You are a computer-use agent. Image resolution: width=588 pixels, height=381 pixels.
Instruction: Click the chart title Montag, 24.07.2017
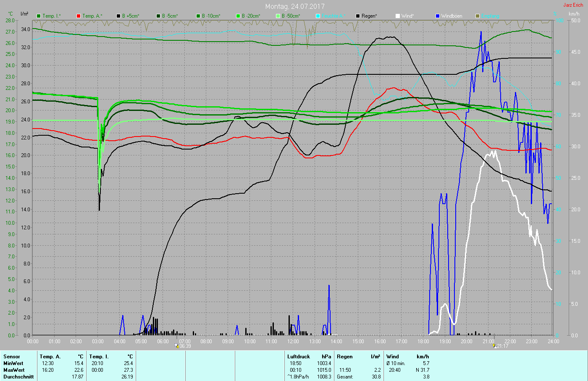point(295,6)
